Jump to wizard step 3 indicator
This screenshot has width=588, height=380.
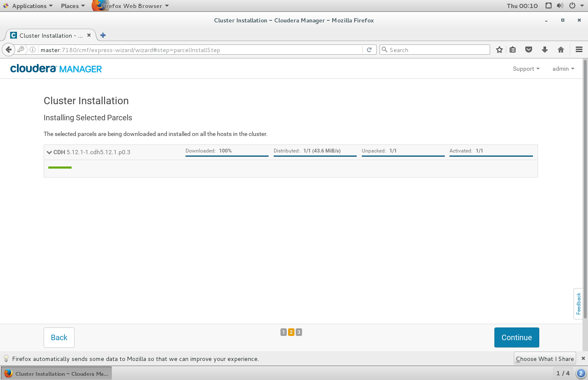tap(299, 332)
